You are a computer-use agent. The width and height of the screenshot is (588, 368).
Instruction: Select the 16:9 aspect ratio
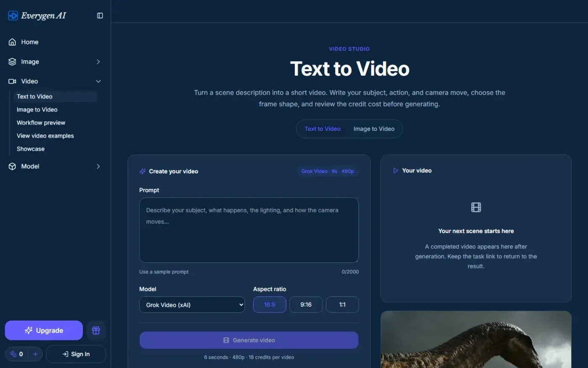click(x=270, y=304)
